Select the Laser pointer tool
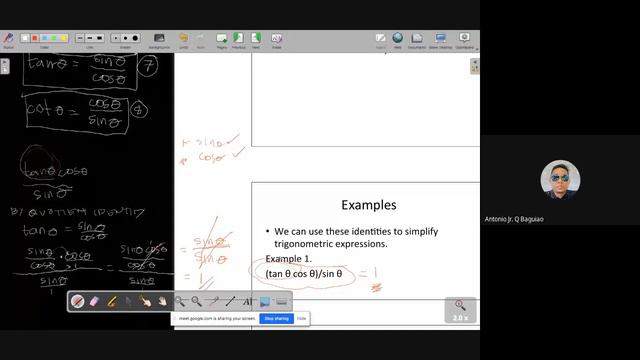This screenshot has height=360, width=640. (213, 301)
